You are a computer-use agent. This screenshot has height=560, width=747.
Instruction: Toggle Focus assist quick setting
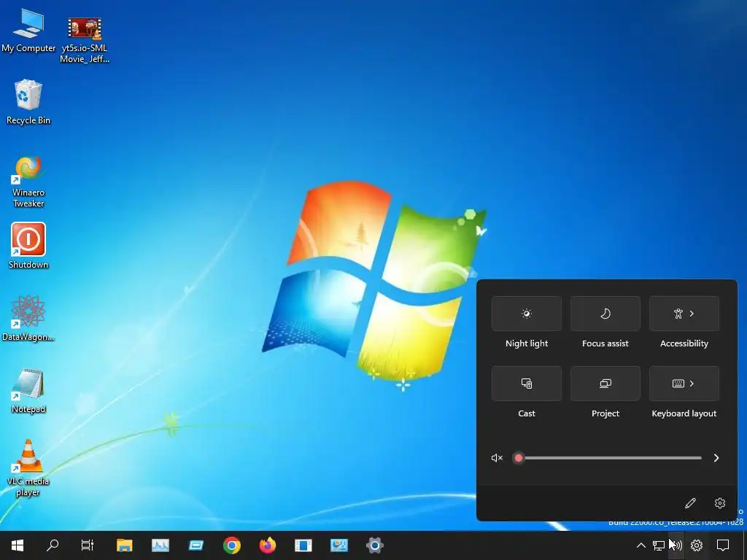(605, 314)
